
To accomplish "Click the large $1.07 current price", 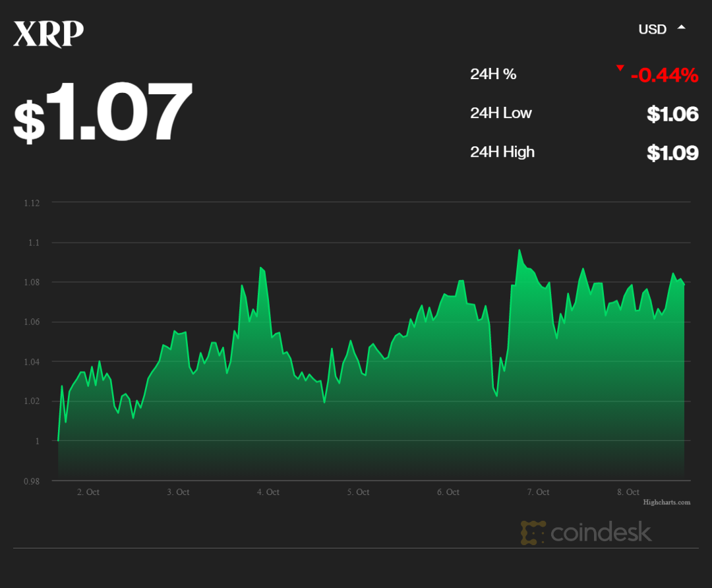I will pyautogui.click(x=103, y=112).
